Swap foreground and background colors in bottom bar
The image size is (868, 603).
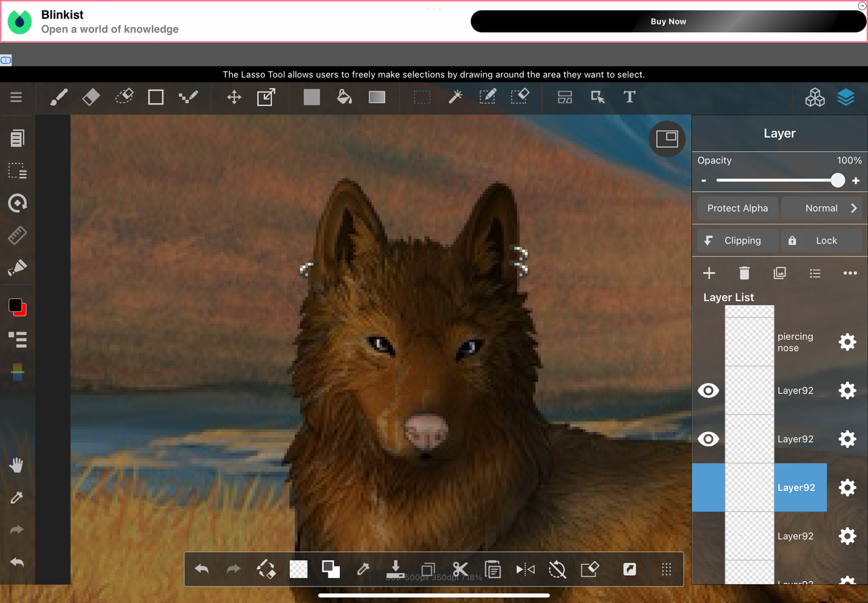(x=331, y=569)
